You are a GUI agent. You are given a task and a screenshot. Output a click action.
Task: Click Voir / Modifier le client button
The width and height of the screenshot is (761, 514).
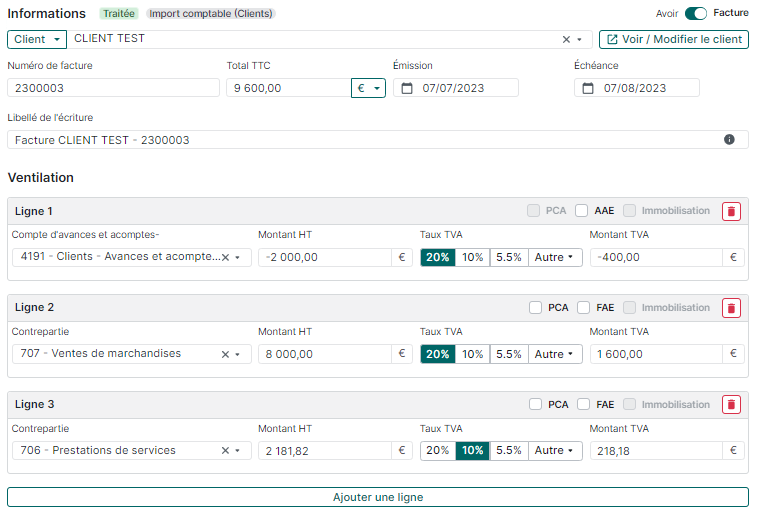pos(673,39)
